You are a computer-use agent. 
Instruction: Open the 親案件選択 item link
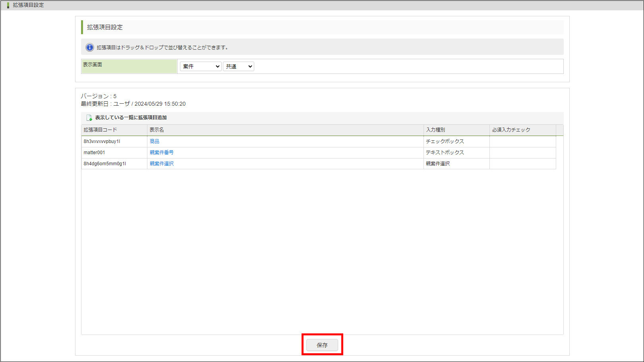click(x=162, y=164)
